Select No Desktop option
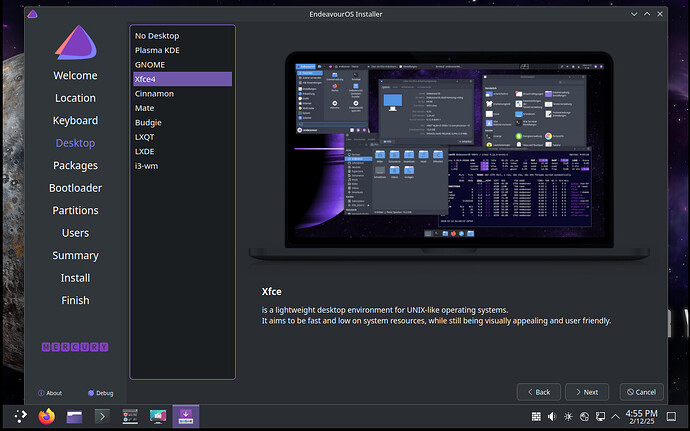The height and width of the screenshot is (431, 690). [182, 36]
